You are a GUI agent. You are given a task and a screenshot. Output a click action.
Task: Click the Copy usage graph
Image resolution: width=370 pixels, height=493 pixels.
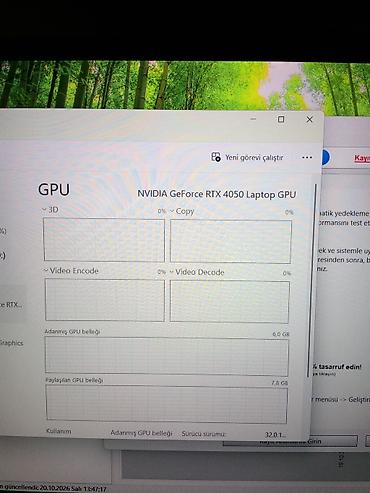231,241
